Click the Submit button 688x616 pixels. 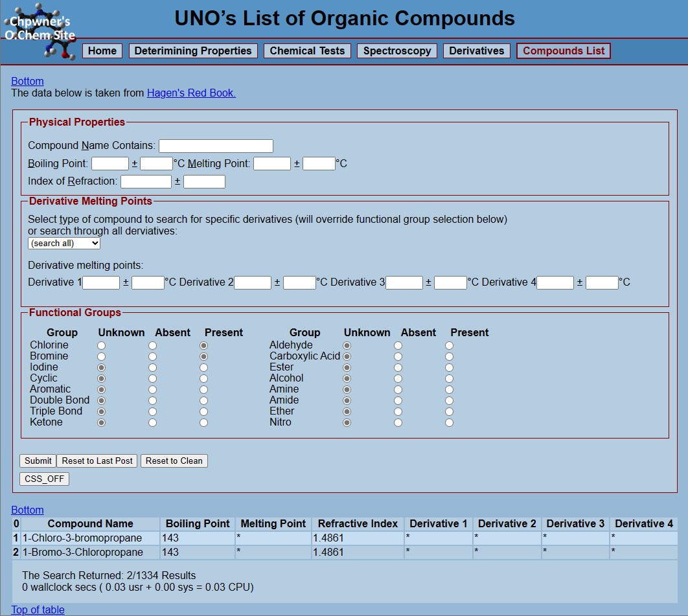[37, 461]
